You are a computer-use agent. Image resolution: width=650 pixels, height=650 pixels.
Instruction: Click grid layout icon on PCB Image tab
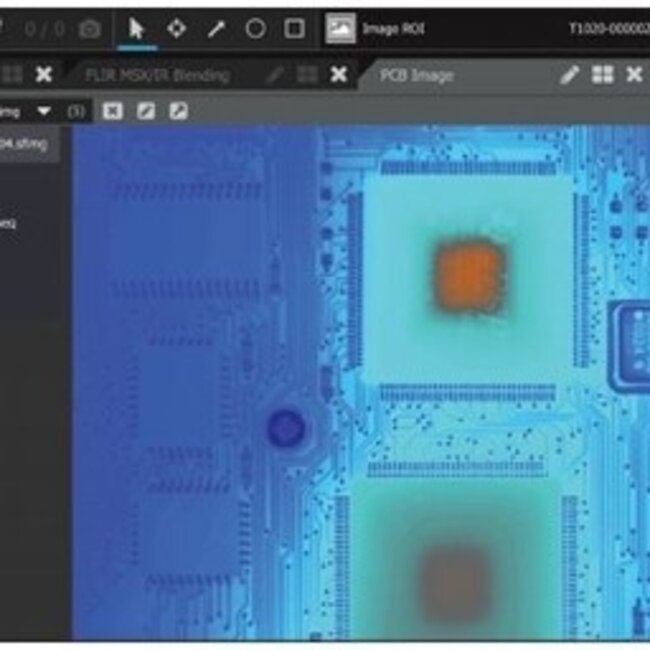point(602,75)
